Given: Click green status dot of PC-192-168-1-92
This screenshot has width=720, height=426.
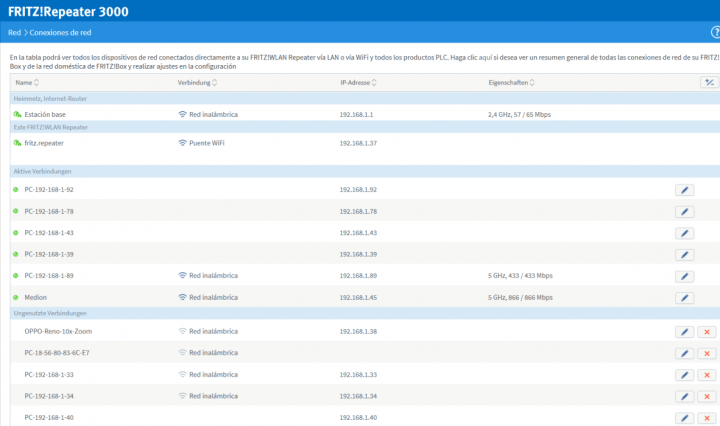Looking at the screenshot, I should (16, 190).
